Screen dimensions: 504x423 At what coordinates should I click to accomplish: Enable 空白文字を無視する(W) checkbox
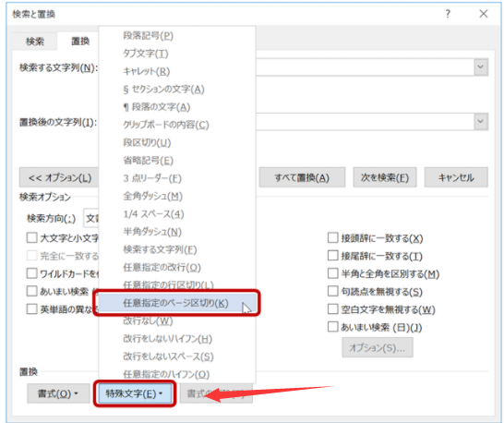(332, 309)
